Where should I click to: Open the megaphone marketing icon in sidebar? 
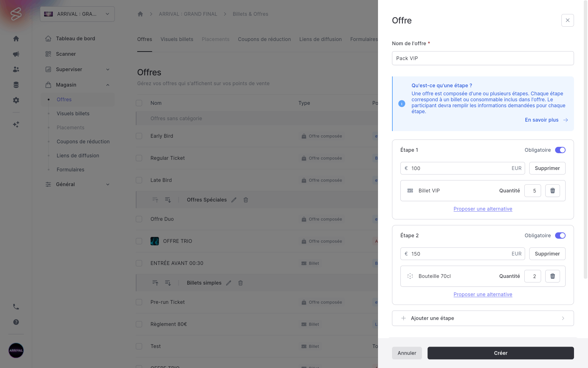tap(16, 54)
